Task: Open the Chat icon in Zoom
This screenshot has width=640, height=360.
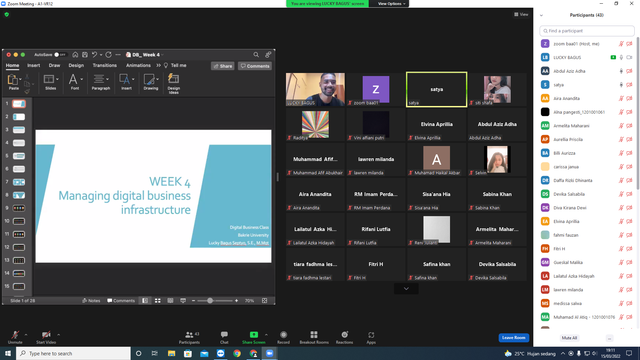Action: pyautogui.click(x=224, y=335)
